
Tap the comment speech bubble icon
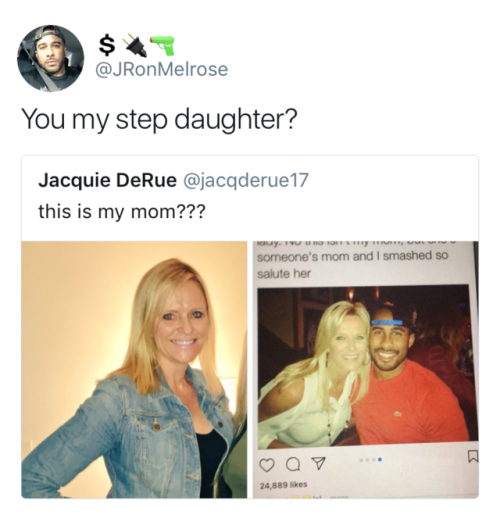(x=292, y=465)
